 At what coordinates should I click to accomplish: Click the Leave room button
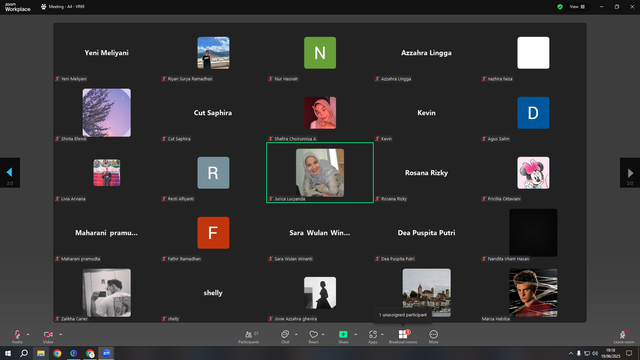point(624,336)
